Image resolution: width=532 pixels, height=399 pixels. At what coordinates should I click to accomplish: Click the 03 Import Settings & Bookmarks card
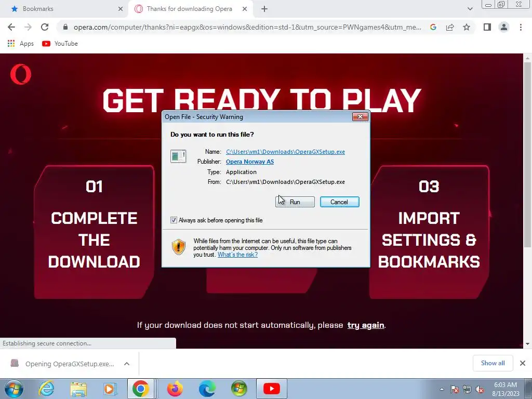(429, 232)
